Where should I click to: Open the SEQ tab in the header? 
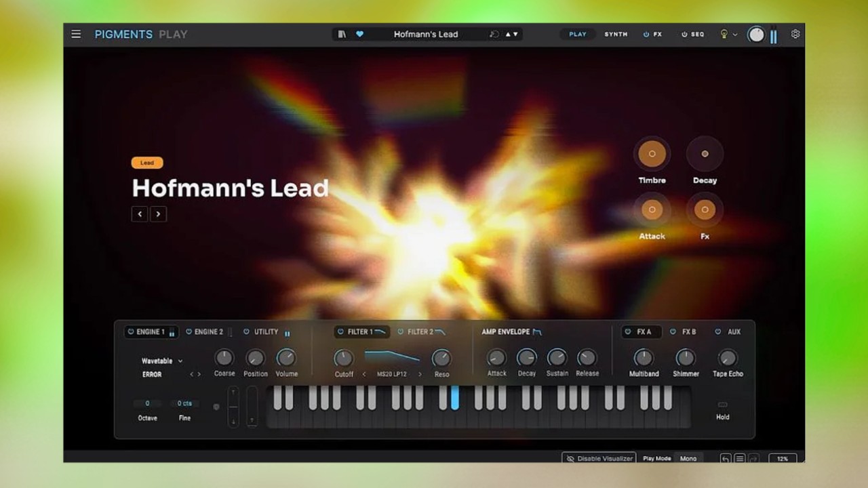[693, 34]
